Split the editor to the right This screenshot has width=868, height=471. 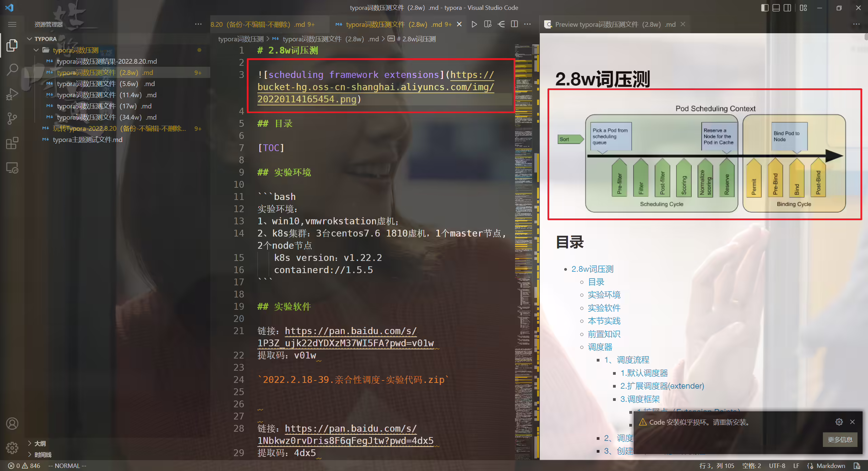(x=514, y=24)
